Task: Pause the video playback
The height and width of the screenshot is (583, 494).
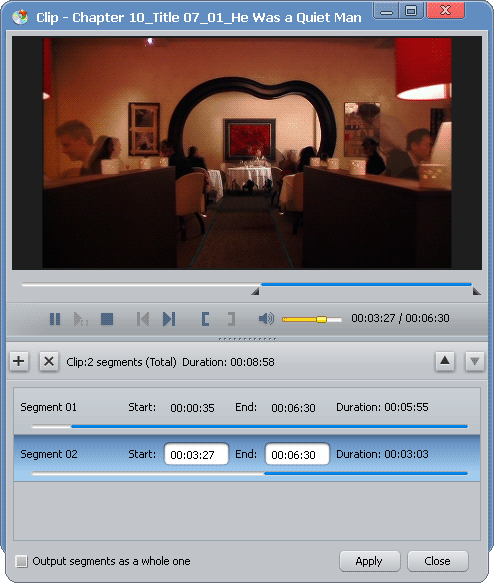Action: [x=55, y=319]
